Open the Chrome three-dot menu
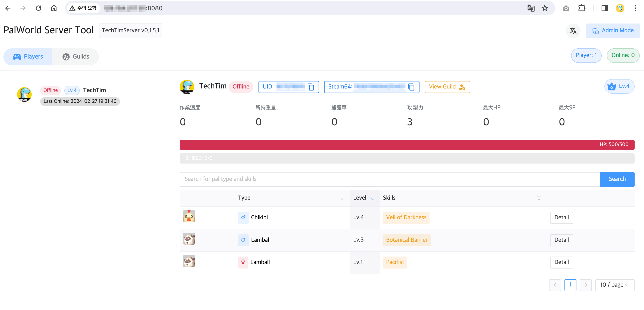This screenshot has width=644, height=310. coord(635,8)
